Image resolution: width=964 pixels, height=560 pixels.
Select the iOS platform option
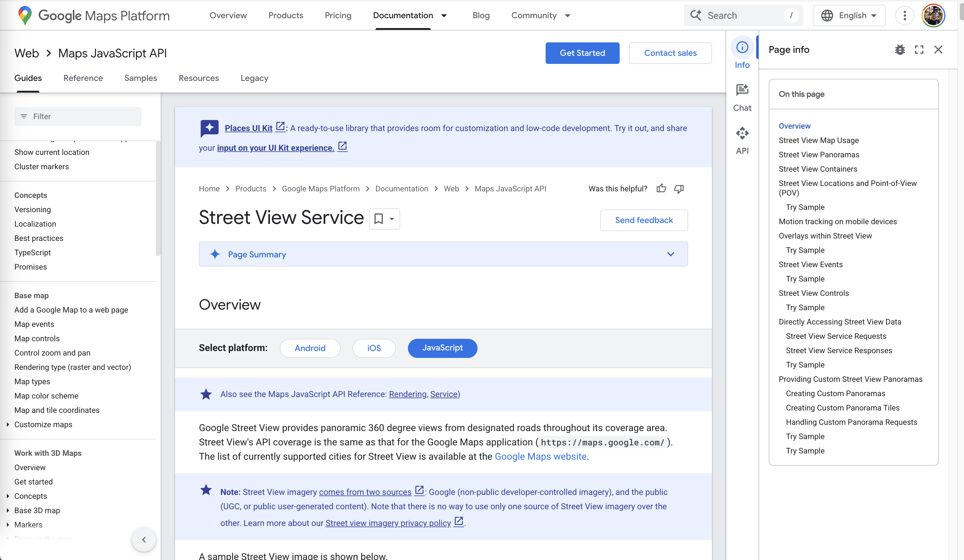[x=374, y=348]
